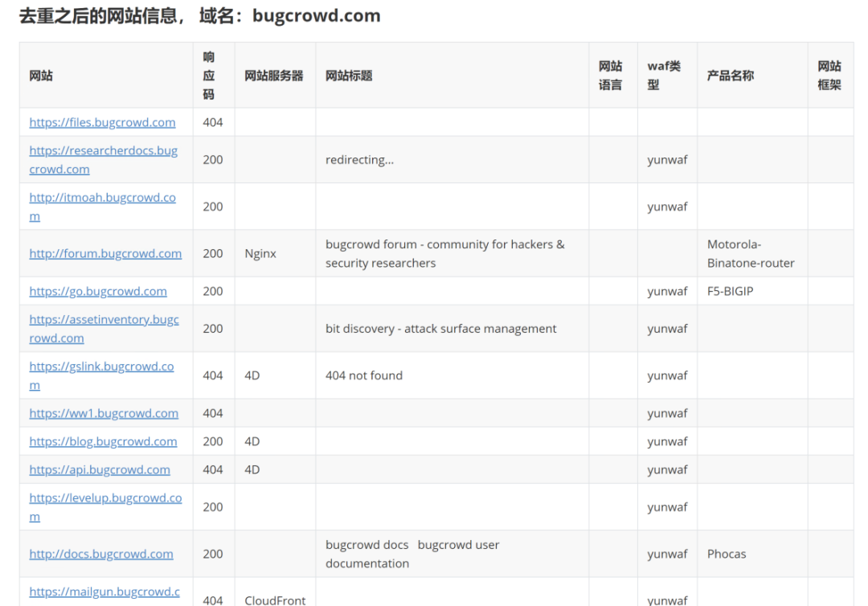Follow the mailgun.bugcrowd link

click(x=104, y=592)
